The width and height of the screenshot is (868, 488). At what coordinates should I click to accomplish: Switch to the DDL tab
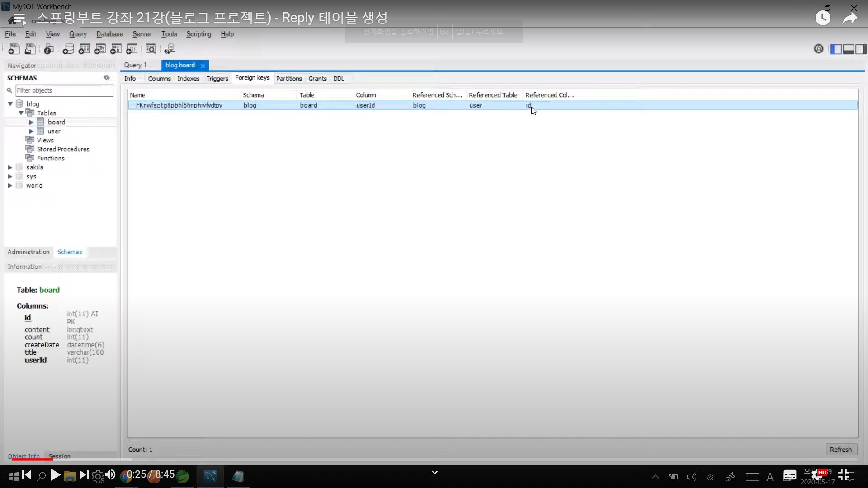(x=339, y=79)
